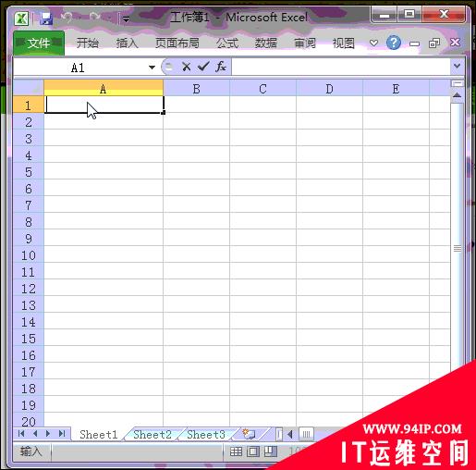This screenshot has height=470, width=476.
Task: Click inside the formula bar input
Action: (341, 67)
